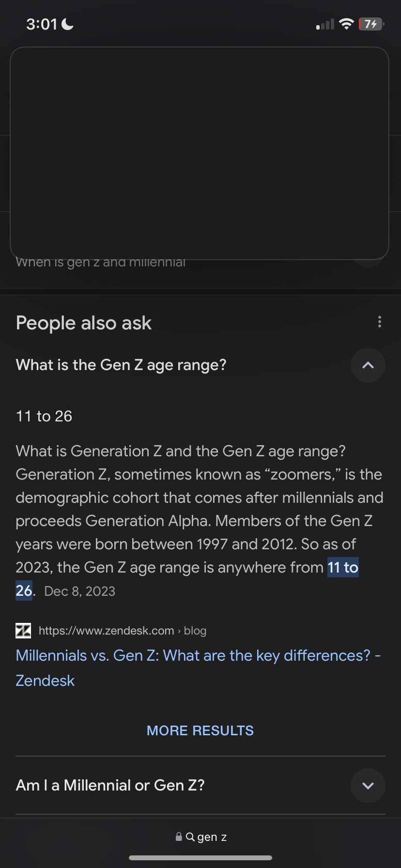Tap the lock icon in the address bar
This screenshot has width=401, height=868.
tap(179, 837)
